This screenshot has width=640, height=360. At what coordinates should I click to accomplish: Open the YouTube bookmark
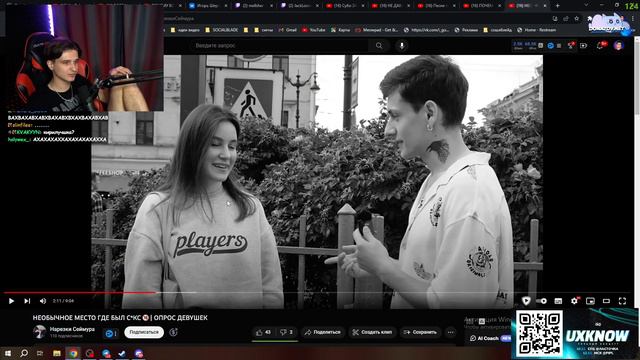tap(313, 30)
